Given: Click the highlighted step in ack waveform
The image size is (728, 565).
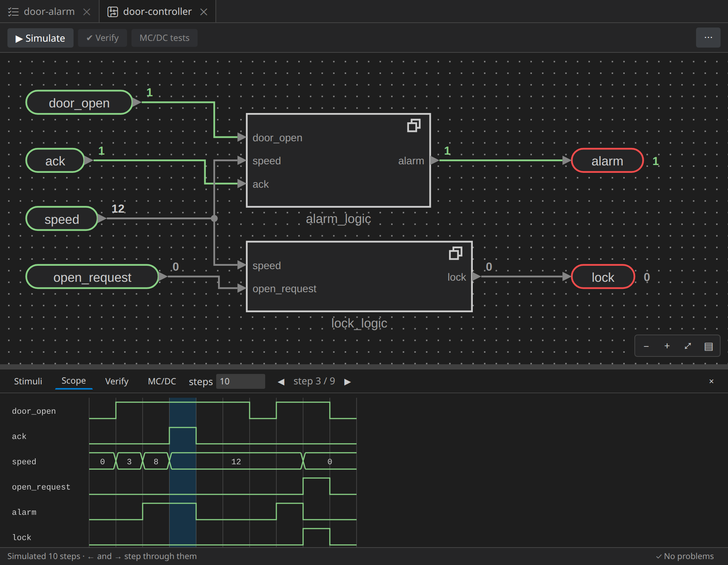Looking at the screenshot, I should pyautogui.click(x=183, y=436).
